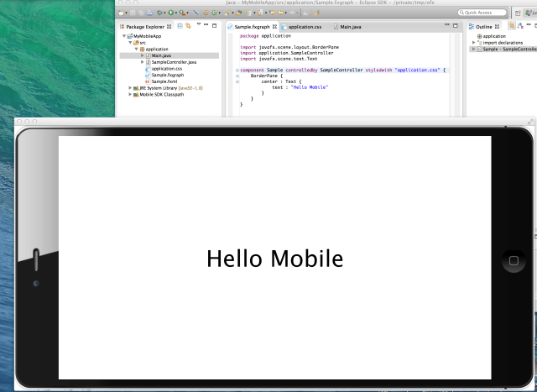Expand Sample - SampleController in Outline
This screenshot has height=392, width=537.
pyautogui.click(x=473, y=49)
